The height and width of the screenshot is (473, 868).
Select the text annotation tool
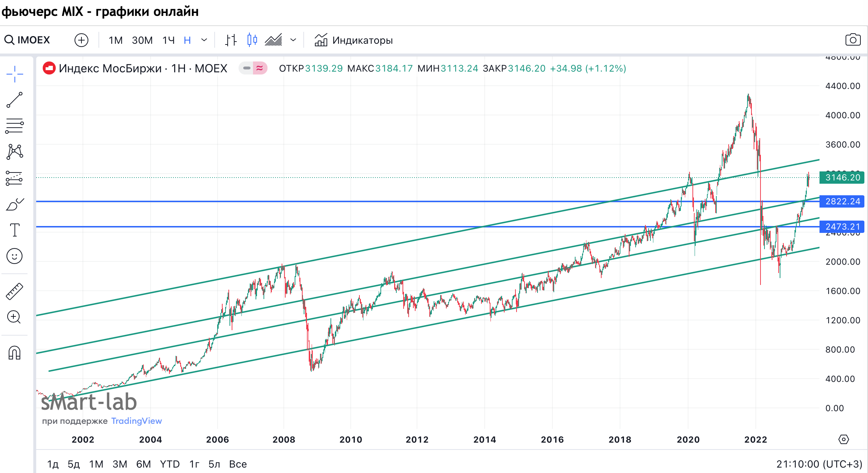(14, 230)
